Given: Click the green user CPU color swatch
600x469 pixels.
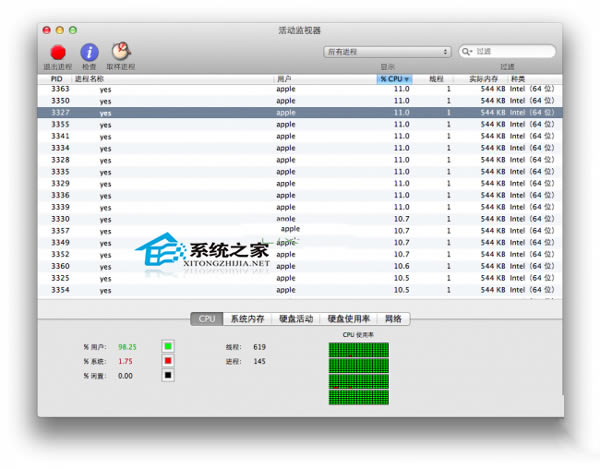Looking at the screenshot, I should coord(168,347).
